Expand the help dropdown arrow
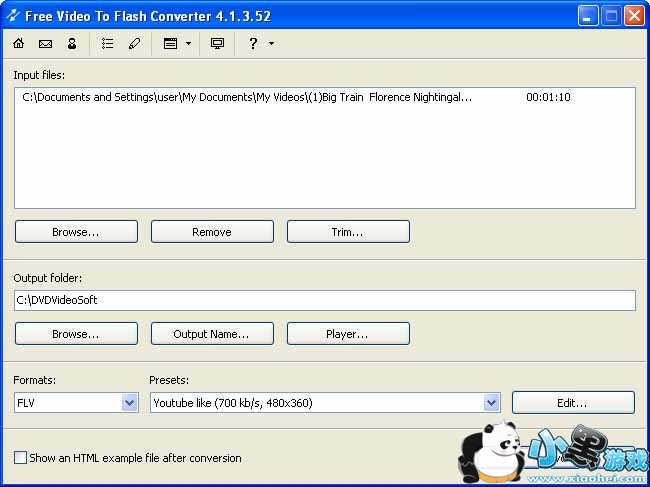 click(272, 43)
